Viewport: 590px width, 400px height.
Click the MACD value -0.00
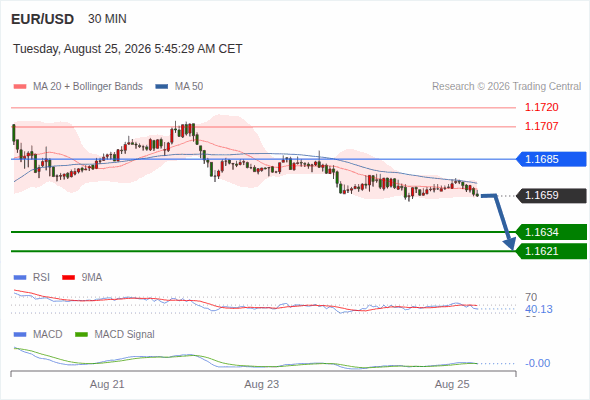pos(537,363)
